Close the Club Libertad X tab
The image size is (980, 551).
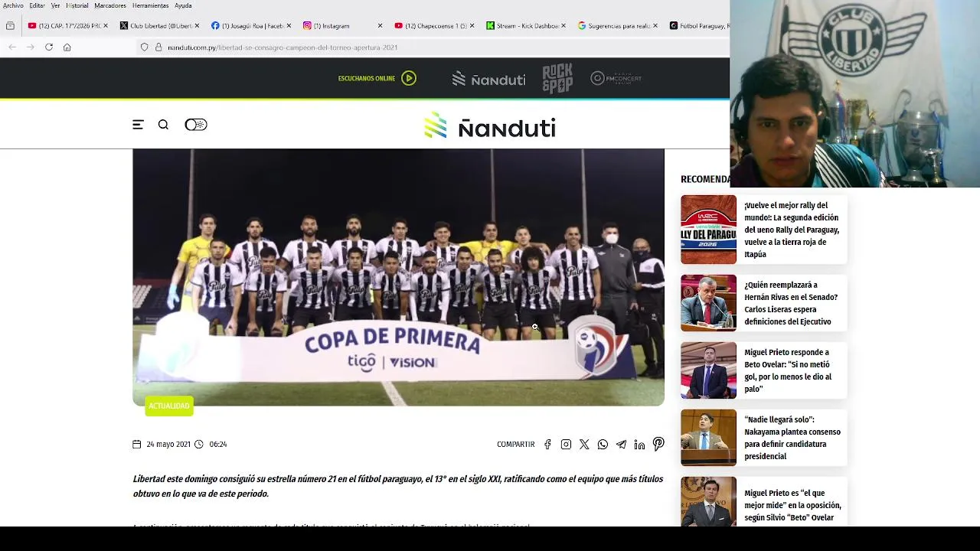(x=197, y=25)
